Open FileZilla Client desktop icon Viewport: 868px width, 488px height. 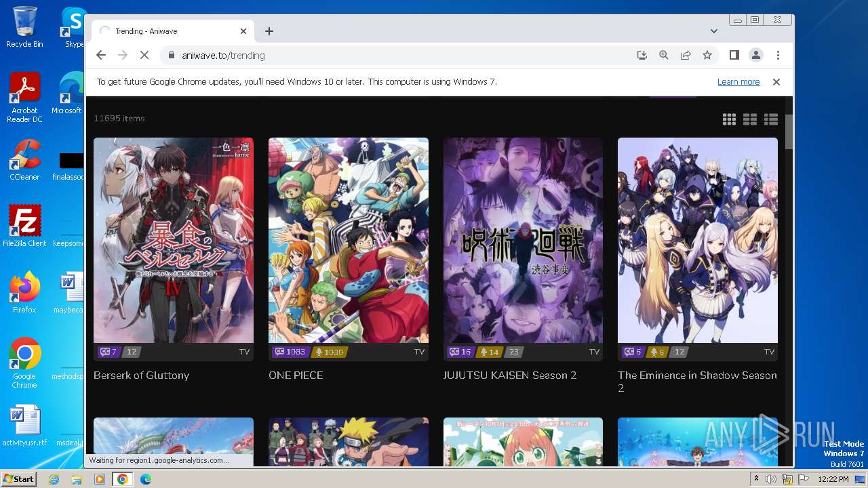click(x=24, y=226)
